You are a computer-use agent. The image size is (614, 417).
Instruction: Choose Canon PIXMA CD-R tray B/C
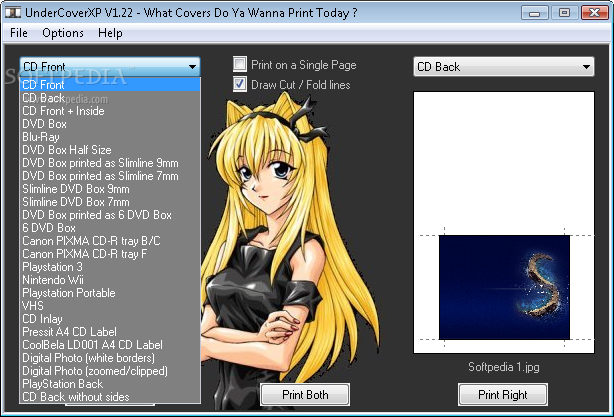(x=110, y=240)
